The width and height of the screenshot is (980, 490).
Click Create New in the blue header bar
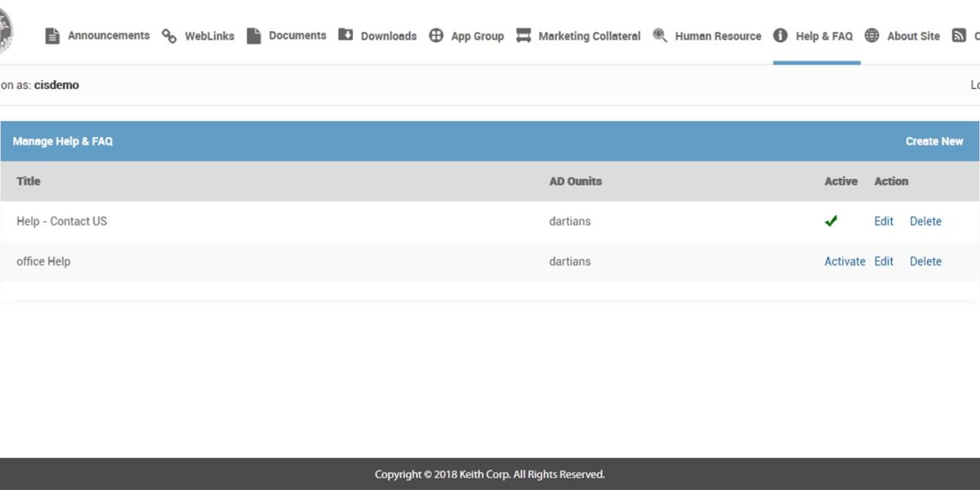click(x=934, y=140)
